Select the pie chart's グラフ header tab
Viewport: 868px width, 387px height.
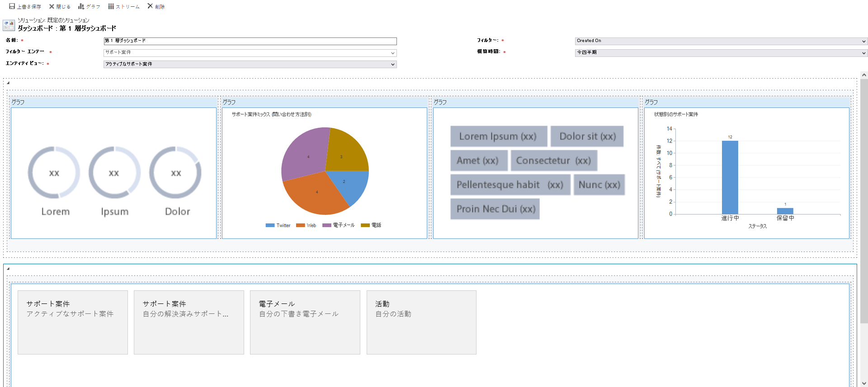point(229,103)
